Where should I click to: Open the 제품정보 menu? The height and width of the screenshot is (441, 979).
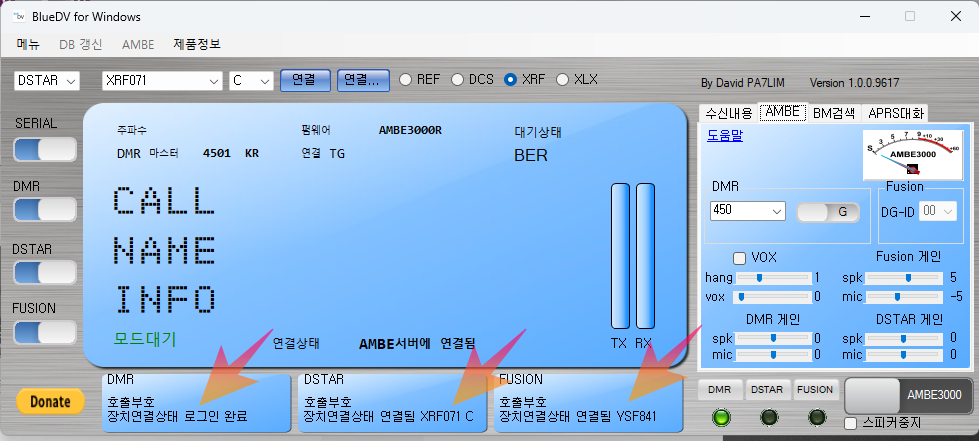pos(197,44)
